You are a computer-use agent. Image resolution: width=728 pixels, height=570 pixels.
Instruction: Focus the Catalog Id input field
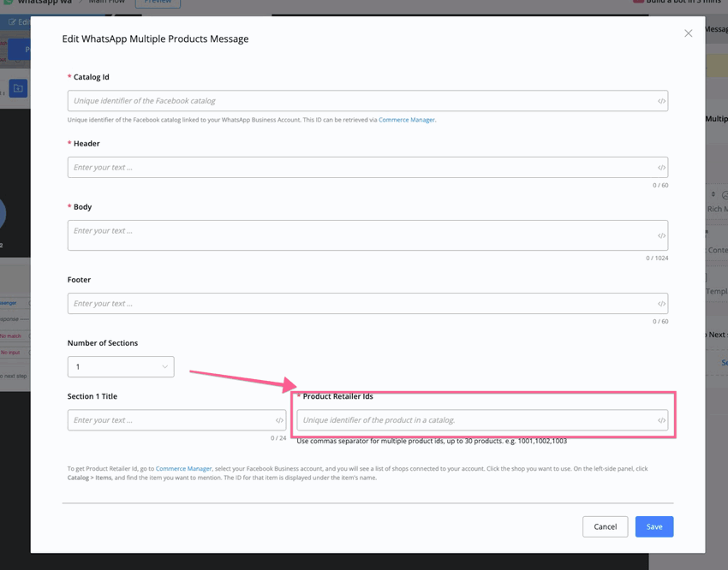360,101
